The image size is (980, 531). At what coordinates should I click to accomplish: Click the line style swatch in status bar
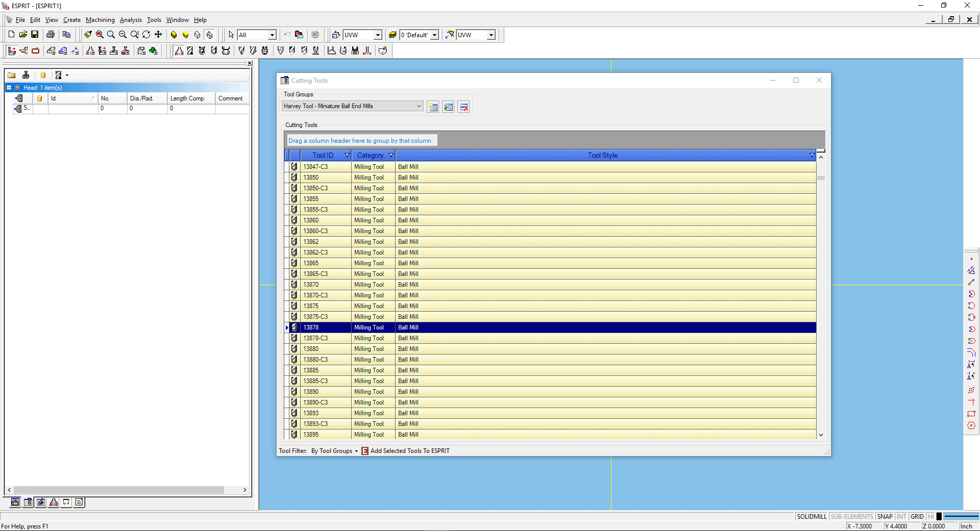point(961,517)
